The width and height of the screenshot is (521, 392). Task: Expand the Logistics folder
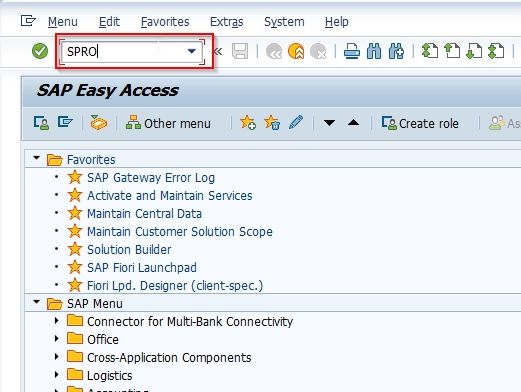point(57,375)
